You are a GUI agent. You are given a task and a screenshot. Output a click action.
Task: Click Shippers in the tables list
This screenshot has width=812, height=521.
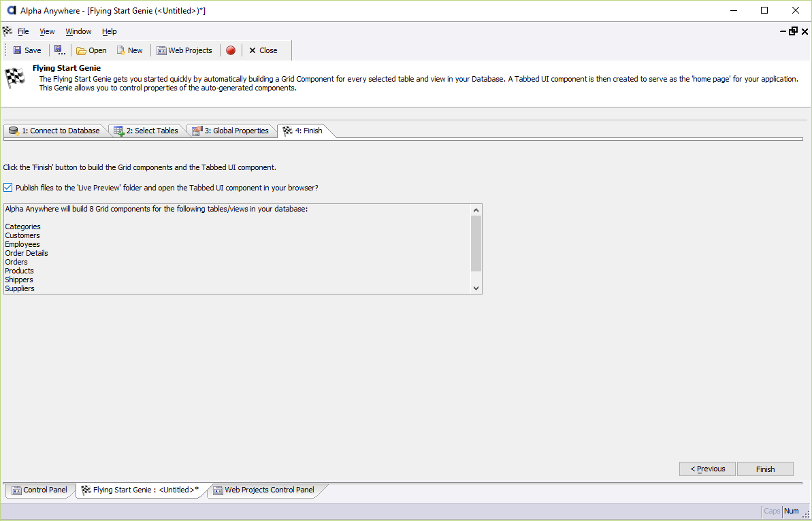tap(18, 280)
